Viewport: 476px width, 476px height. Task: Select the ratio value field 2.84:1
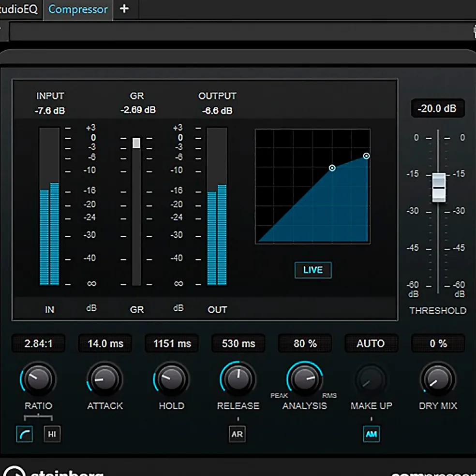pyautogui.click(x=38, y=343)
